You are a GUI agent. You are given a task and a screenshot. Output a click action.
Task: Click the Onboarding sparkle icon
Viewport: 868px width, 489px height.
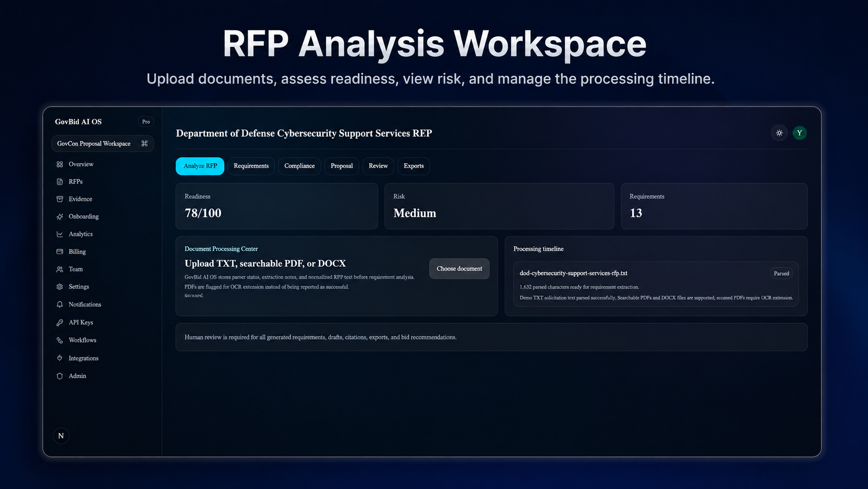[x=60, y=217]
